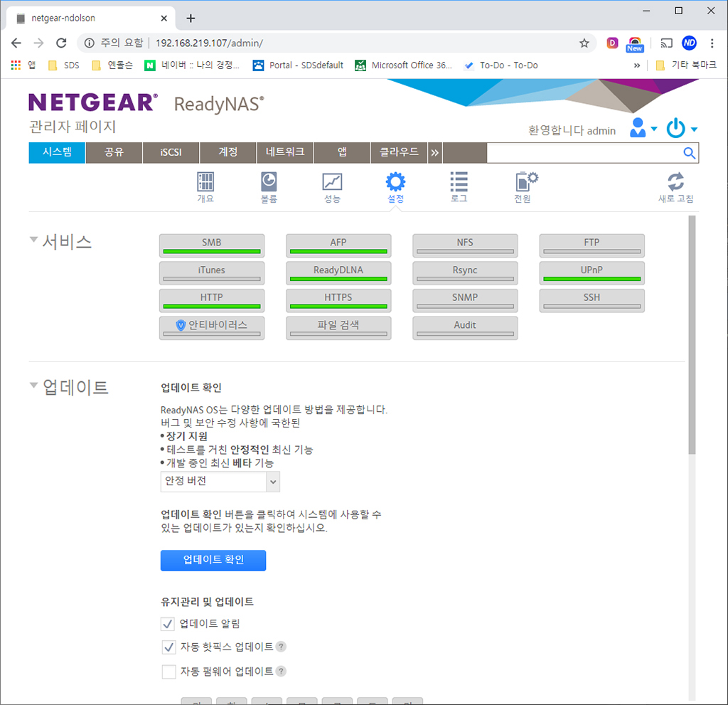Open Chrome three-dot menu
Screen dimensions: 728x705
pos(712,43)
